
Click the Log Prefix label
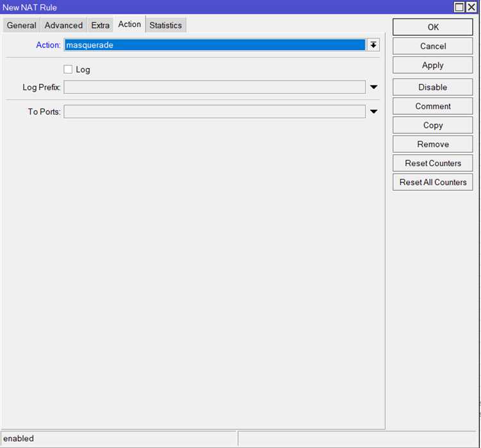pos(42,87)
